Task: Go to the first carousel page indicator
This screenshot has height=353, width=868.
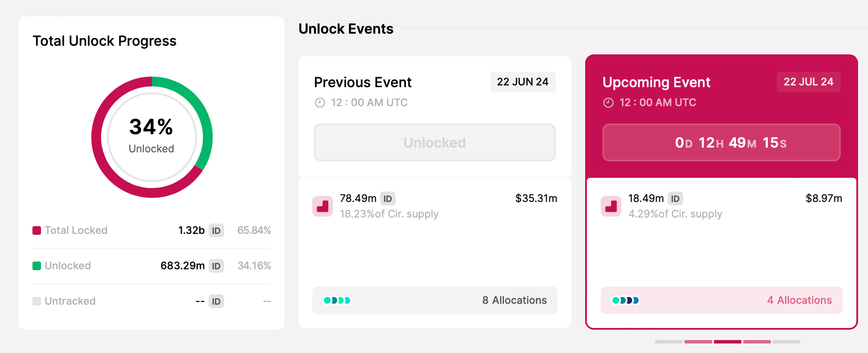Action: tap(668, 342)
